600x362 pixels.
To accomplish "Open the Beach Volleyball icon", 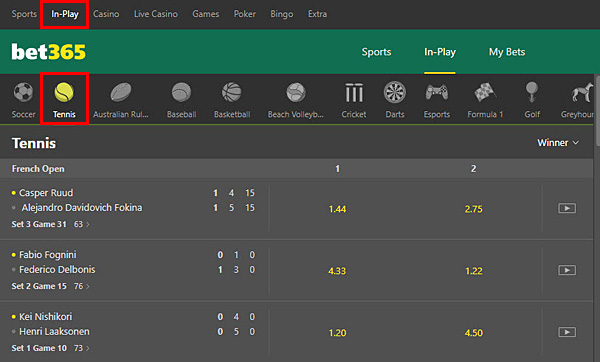I will (x=296, y=92).
